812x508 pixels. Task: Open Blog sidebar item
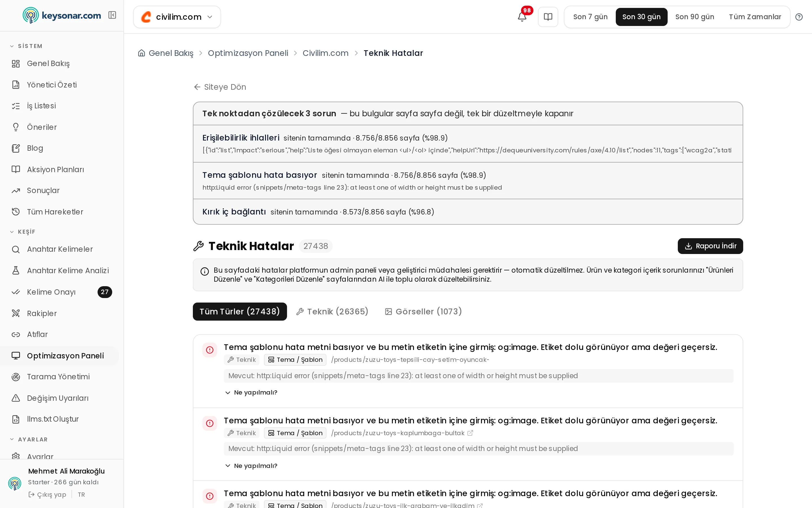pyautogui.click(x=35, y=148)
